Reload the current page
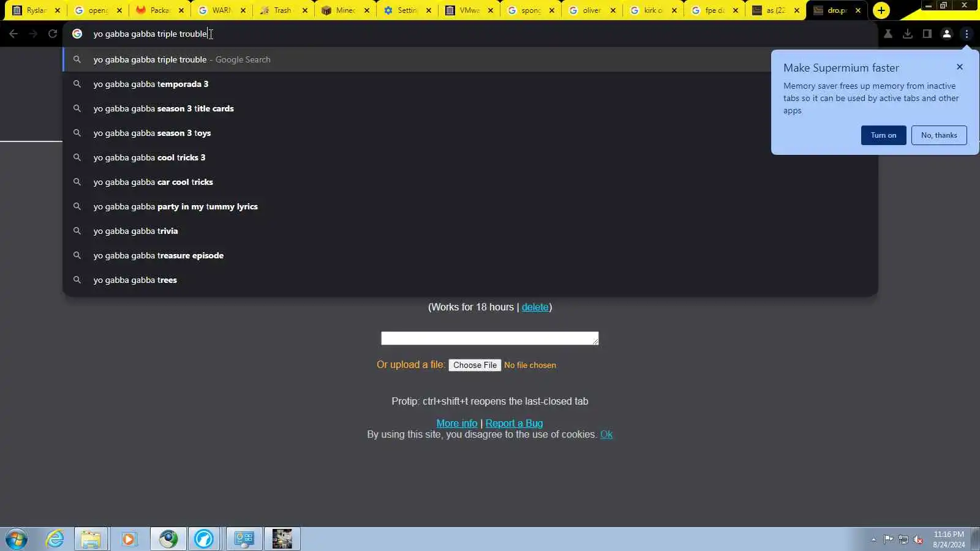980x551 pixels. coord(53,34)
